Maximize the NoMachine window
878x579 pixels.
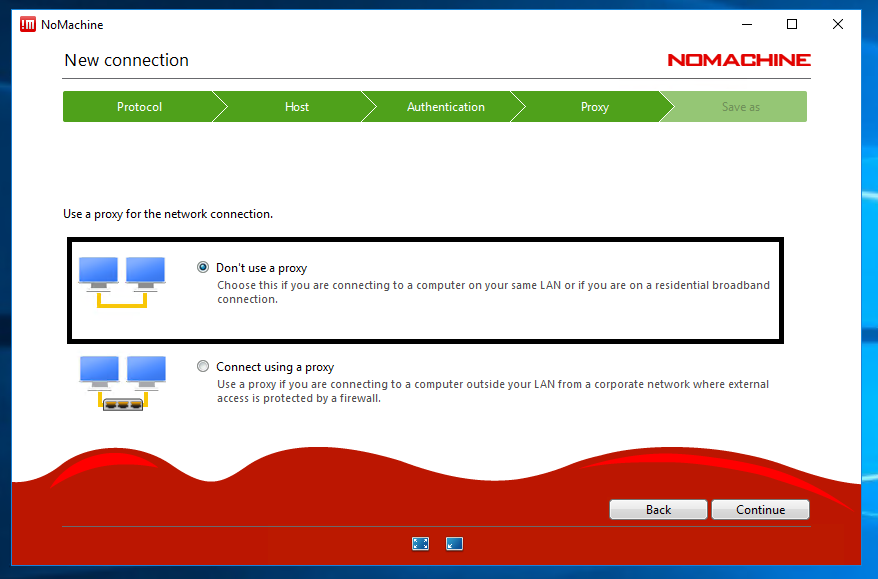point(792,24)
